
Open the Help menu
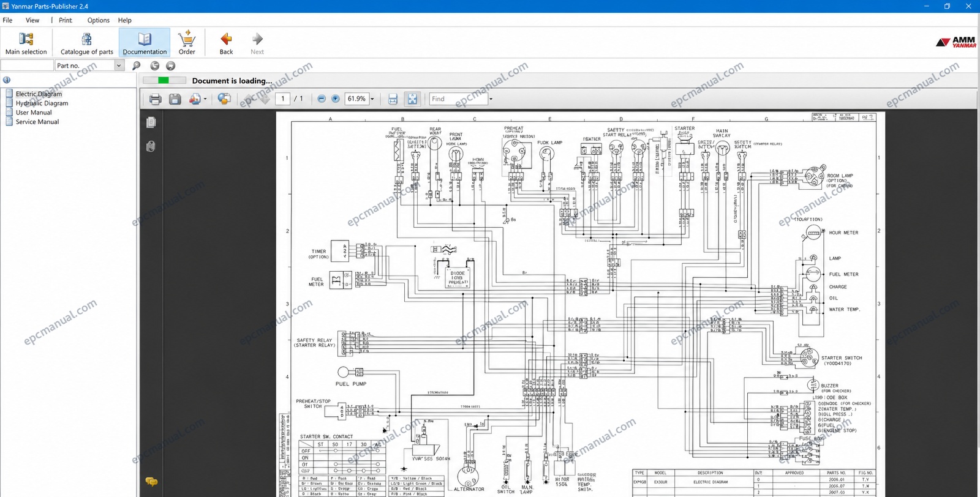(124, 20)
